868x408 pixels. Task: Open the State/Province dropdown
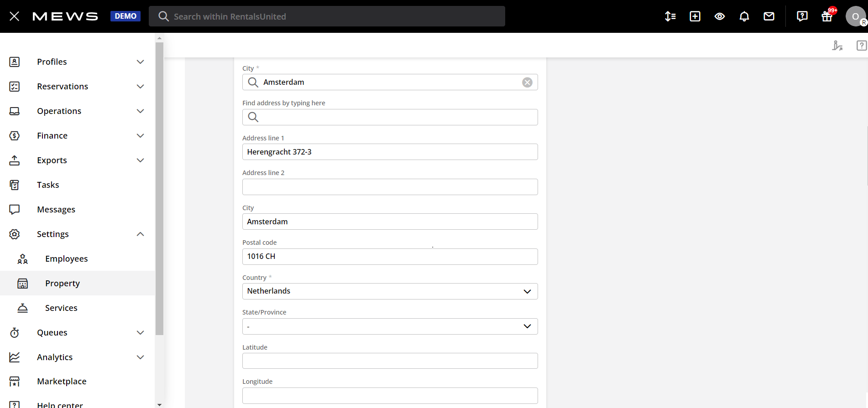(390, 326)
